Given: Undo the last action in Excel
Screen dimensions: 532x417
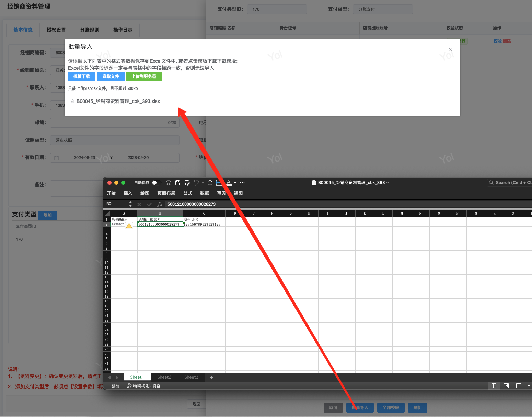Looking at the screenshot, I should [x=196, y=183].
